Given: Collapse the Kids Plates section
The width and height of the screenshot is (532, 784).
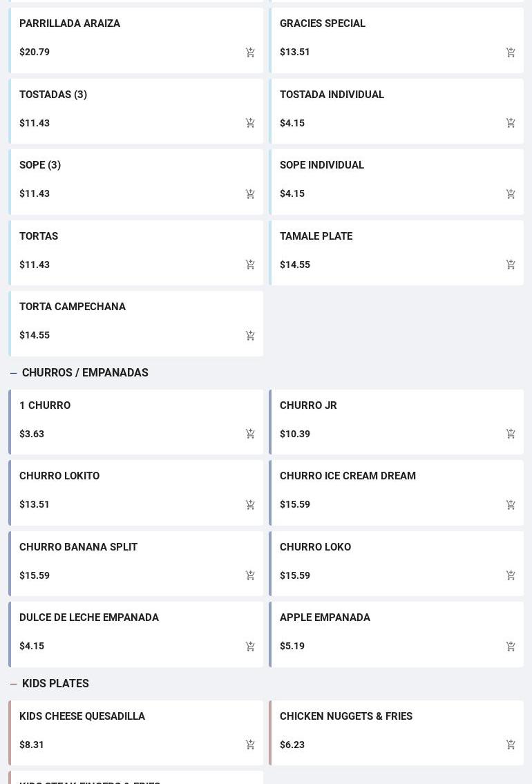Looking at the screenshot, I should point(14,684).
